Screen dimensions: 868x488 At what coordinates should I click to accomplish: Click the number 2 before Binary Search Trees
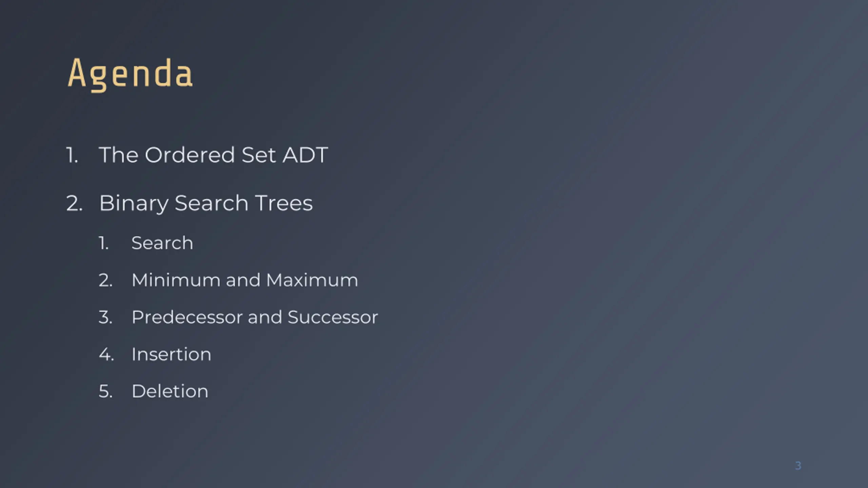click(x=74, y=204)
